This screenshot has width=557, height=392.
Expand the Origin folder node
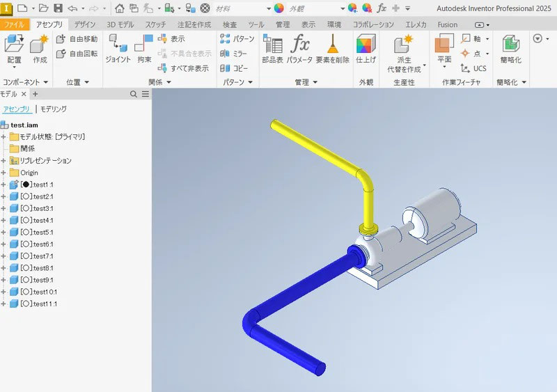point(3,173)
